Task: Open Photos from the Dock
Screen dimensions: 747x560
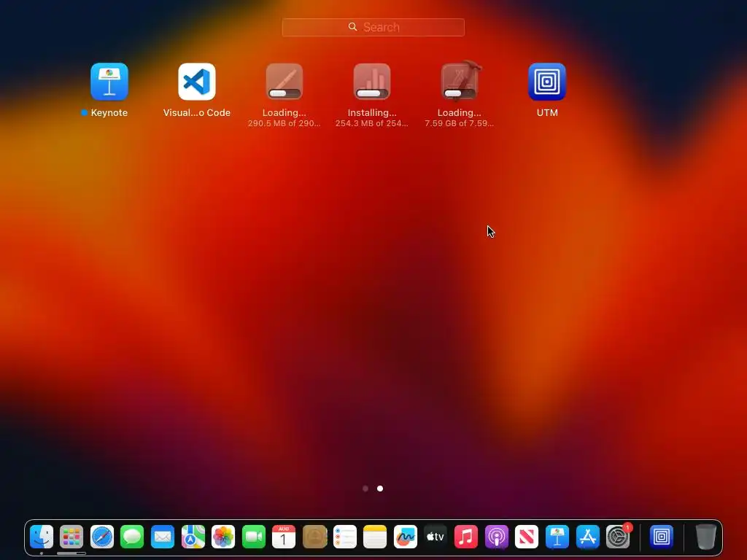Action: click(x=223, y=537)
